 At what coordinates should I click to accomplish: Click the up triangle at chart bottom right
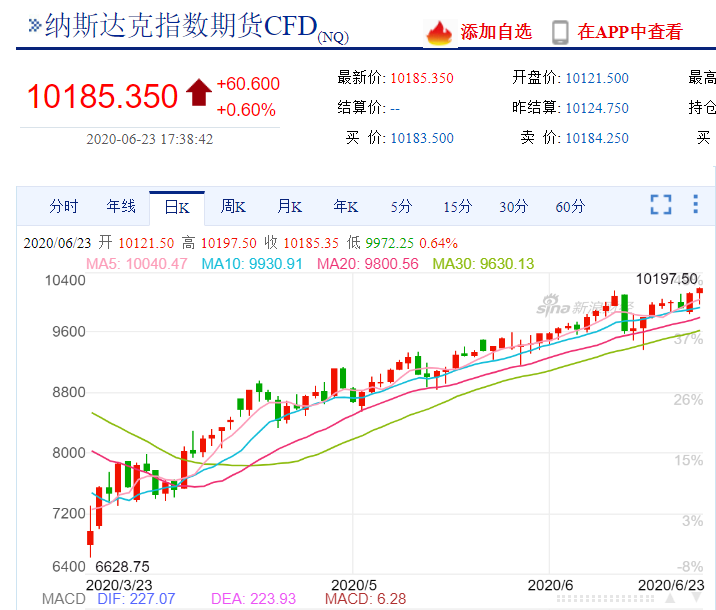[670, 598]
